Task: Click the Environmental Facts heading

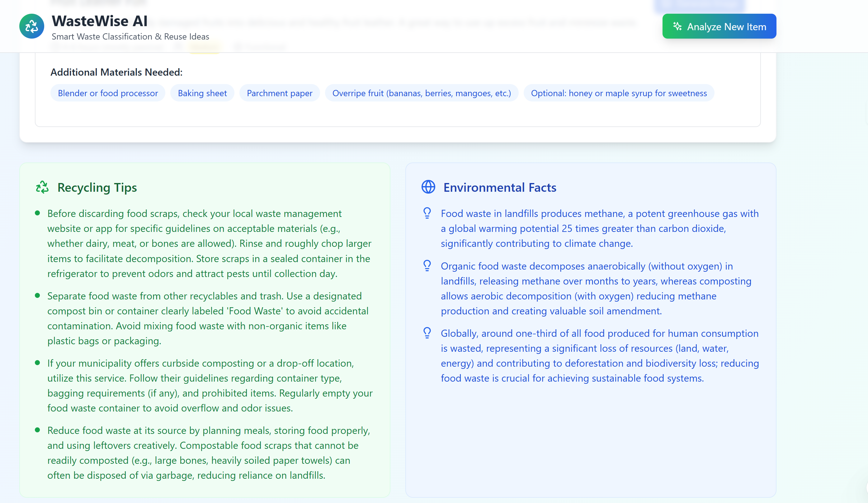Action: click(x=499, y=188)
